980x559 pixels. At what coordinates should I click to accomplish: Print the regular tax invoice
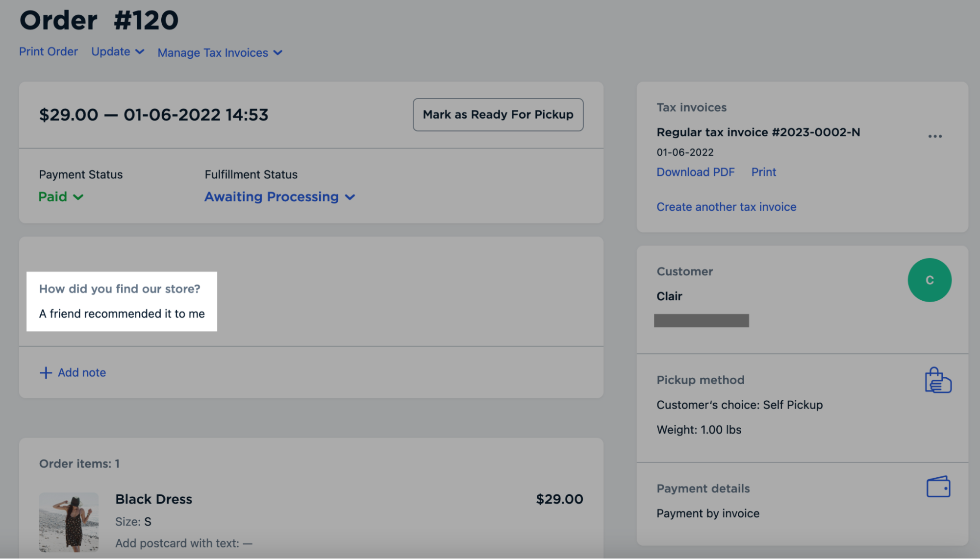click(x=763, y=172)
